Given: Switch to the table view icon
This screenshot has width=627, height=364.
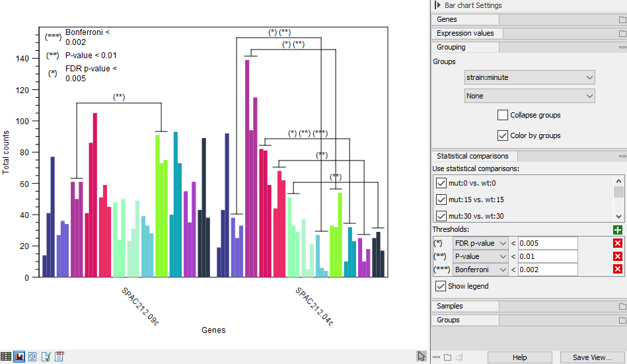Looking at the screenshot, I should point(6,357).
